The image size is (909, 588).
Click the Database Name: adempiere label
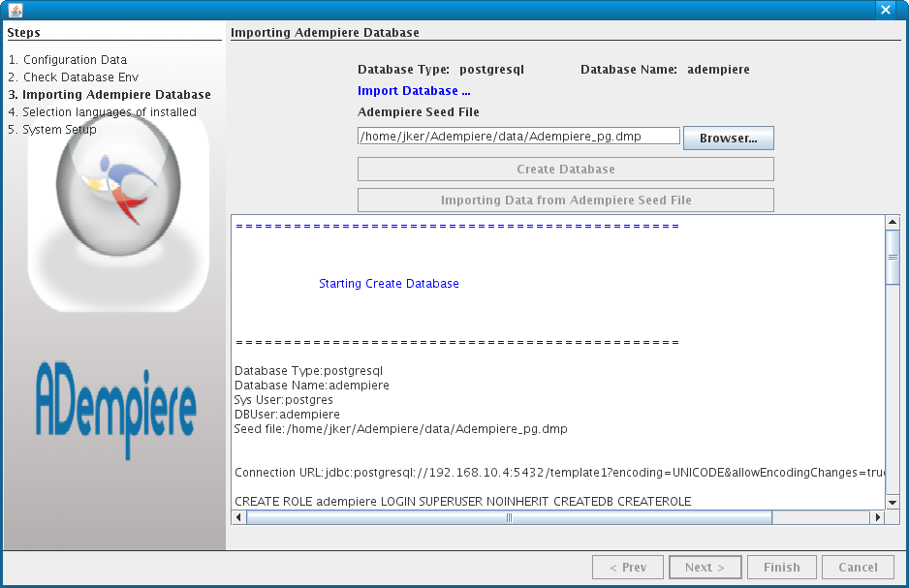pos(665,70)
